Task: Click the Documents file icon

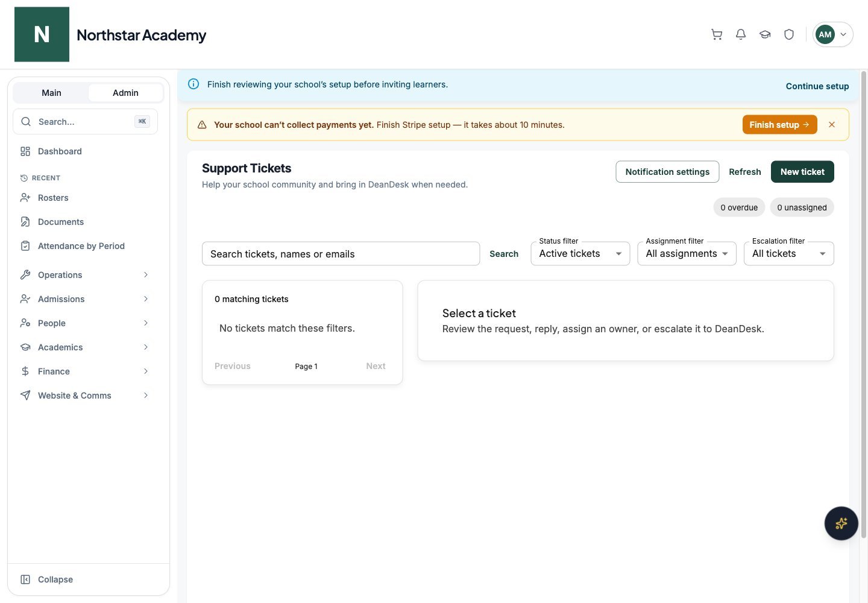Action: pos(25,222)
